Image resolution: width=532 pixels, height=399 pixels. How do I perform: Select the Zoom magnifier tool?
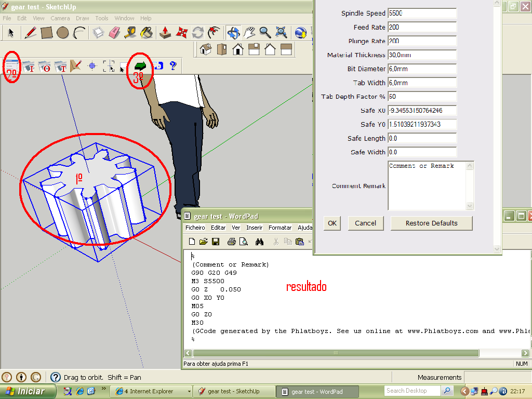[x=265, y=33]
